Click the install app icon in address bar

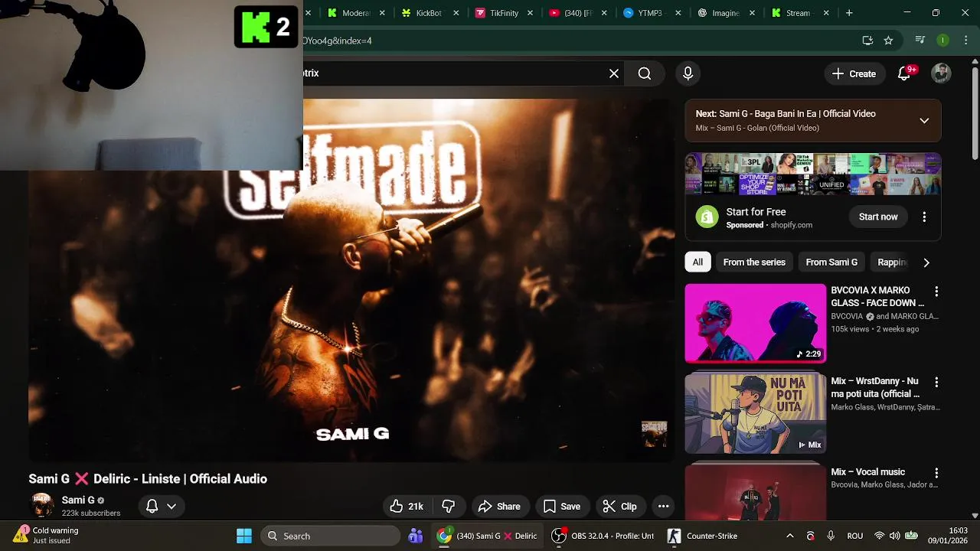867,41
